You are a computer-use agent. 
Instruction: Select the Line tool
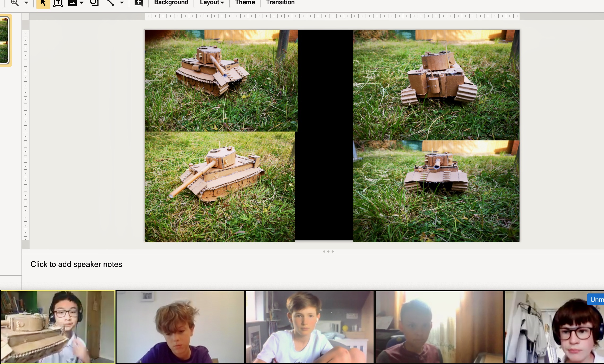coord(110,3)
